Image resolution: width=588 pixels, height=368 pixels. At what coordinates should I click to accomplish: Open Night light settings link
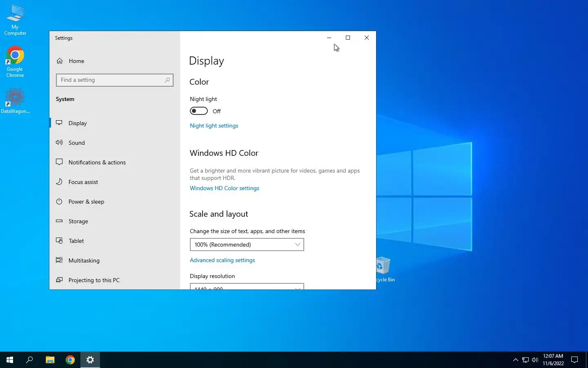coord(214,126)
